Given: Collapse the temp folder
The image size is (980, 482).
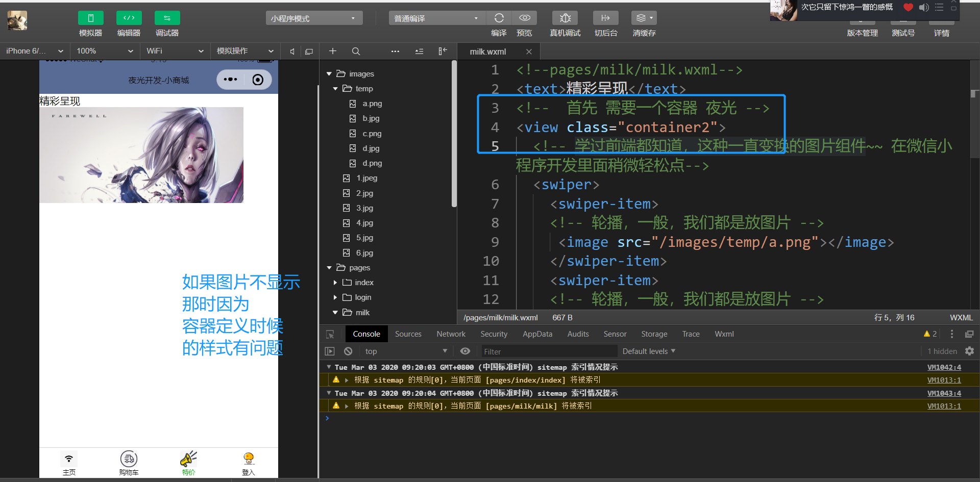Looking at the screenshot, I should 335,89.
